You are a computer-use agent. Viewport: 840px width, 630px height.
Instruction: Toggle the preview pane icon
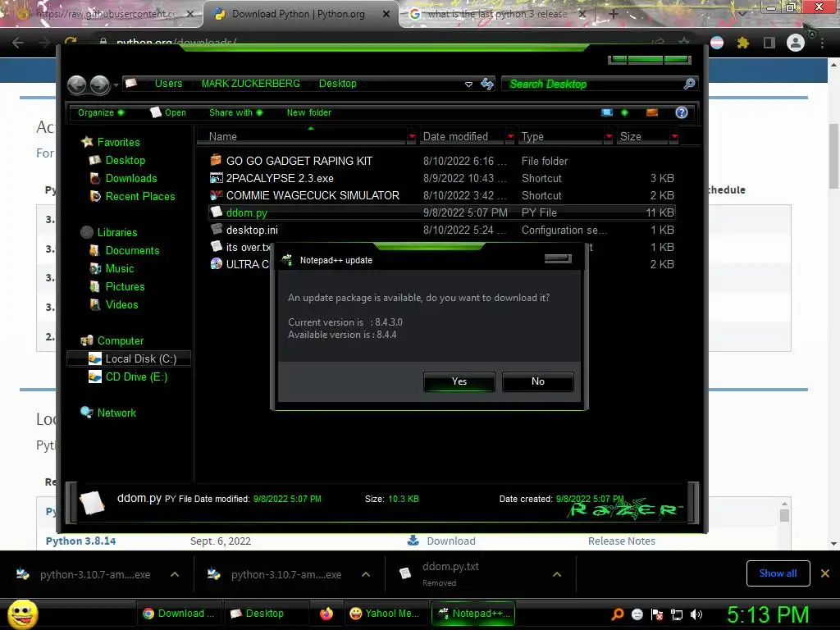pyautogui.click(x=652, y=112)
